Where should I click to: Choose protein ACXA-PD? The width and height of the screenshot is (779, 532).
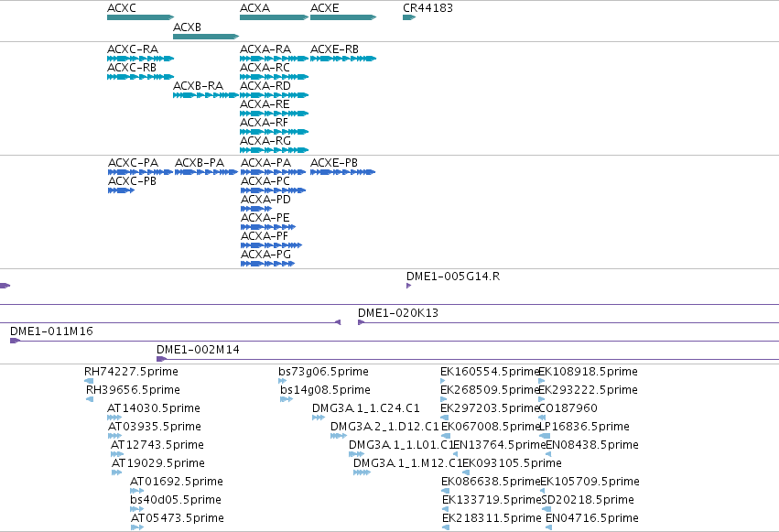[256, 209]
